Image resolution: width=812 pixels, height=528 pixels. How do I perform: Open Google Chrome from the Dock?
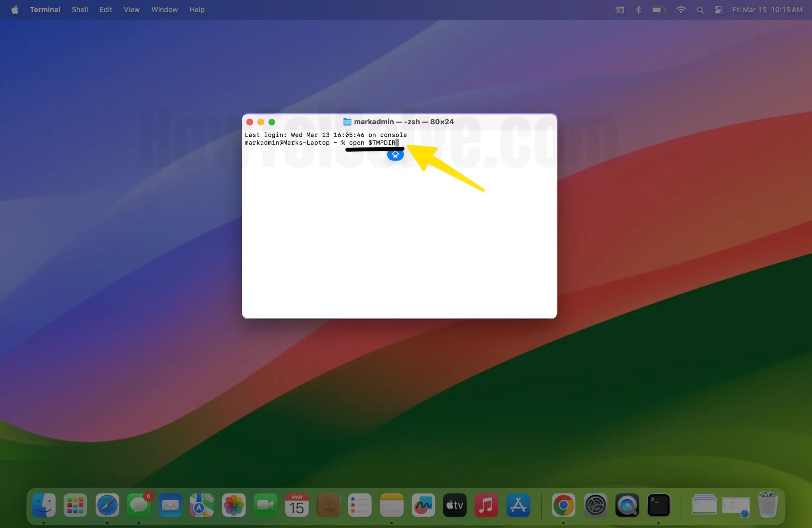point(564,505)
